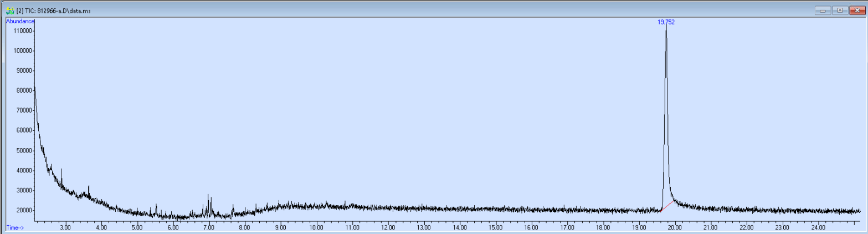The height and width of the screenshot is (234, 868).
Task: Click the 3.00 mark on time axis
Action: [x=65, y=227]
